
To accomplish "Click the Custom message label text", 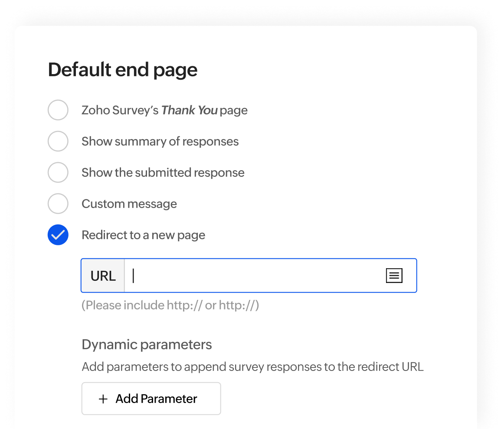I will point(129,204).
